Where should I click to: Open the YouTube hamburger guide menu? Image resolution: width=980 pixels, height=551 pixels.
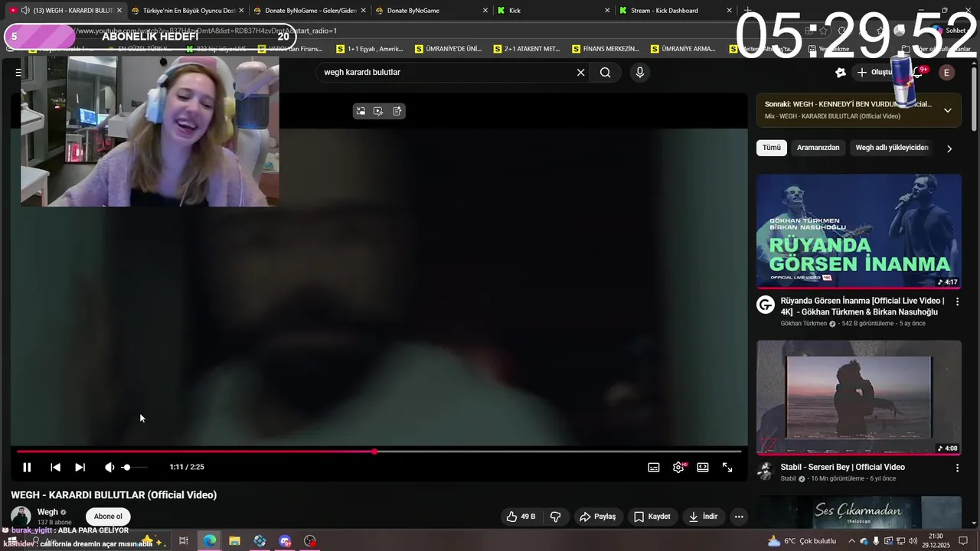[x=18, y=72]
